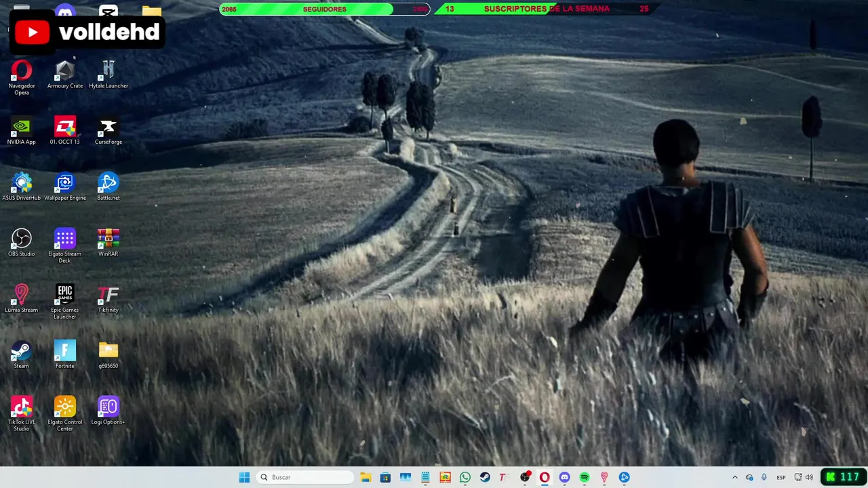Open the 01. OCCT 13 desktop icon
The height and width of the screenshot is (488, 868).
pyautogui.click(x=65, y=131)
